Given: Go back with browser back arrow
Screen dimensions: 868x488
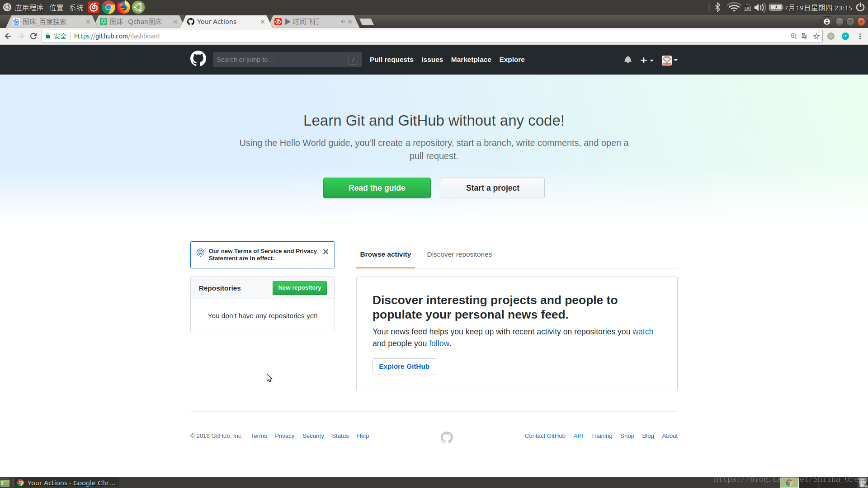Looking at the screenshot, I should [x=8, y=36].
